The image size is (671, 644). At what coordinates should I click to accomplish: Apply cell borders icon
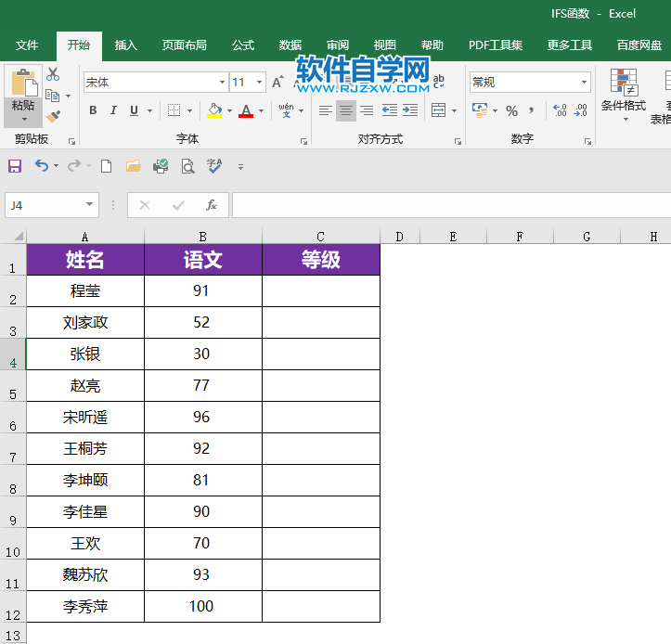point(174,110)
